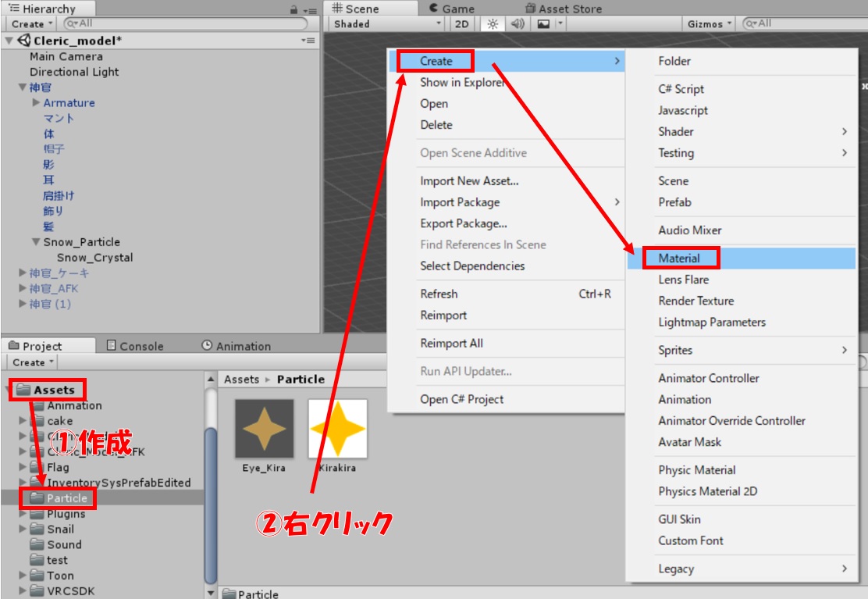Expand the Armature tree node
This screenshot has width=868, height=599.
tap(36, 103)
